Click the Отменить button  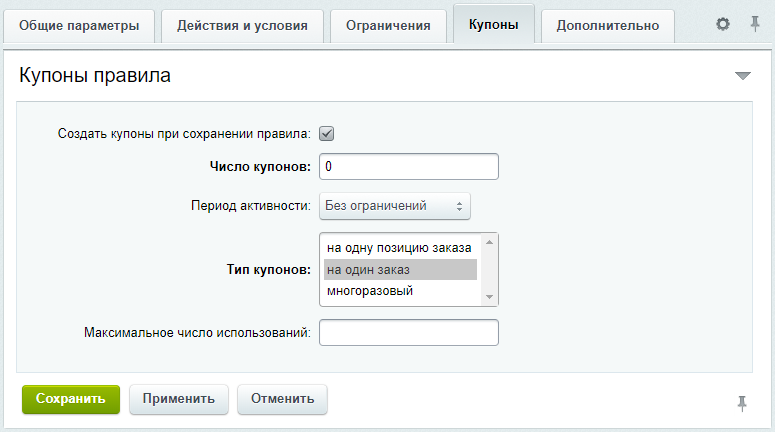pyautogui.click(x=282, y=399)
